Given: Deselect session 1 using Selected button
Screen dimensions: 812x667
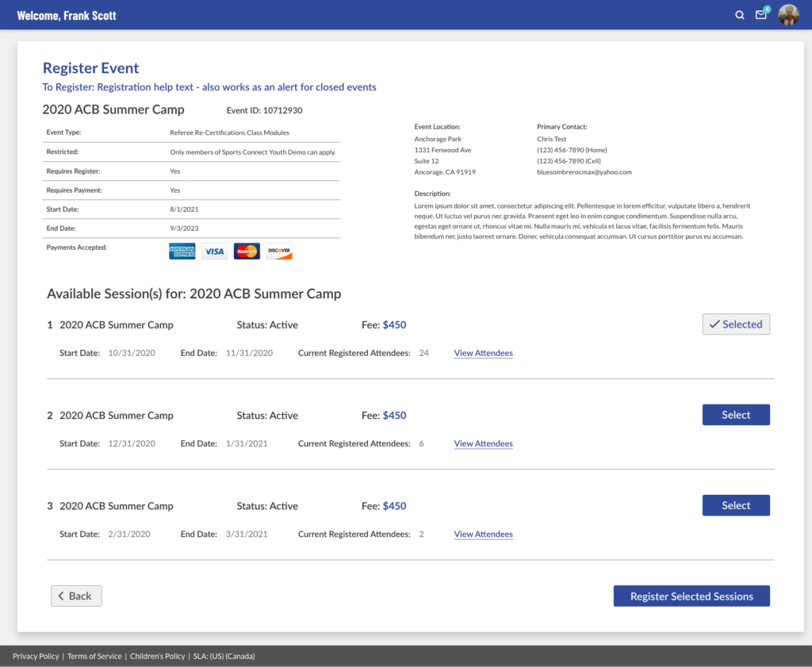Looking at the screenshot, I should (x=736, y=324).
